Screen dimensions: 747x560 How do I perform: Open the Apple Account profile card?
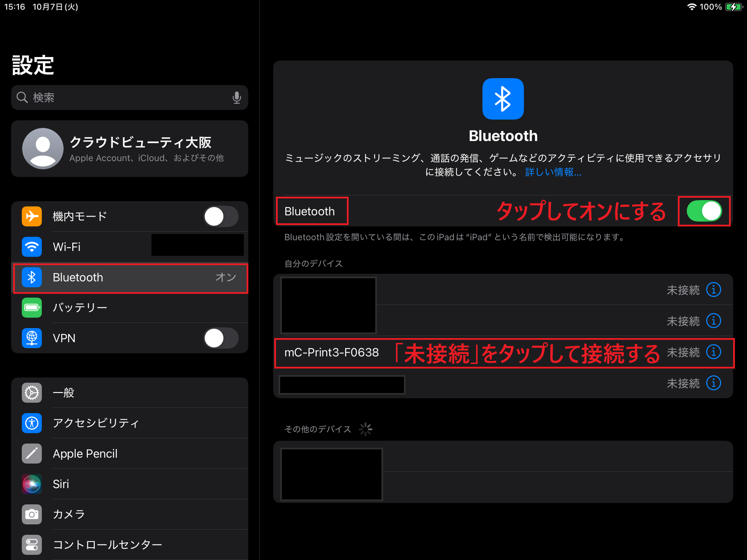click(x=130, y=149)
